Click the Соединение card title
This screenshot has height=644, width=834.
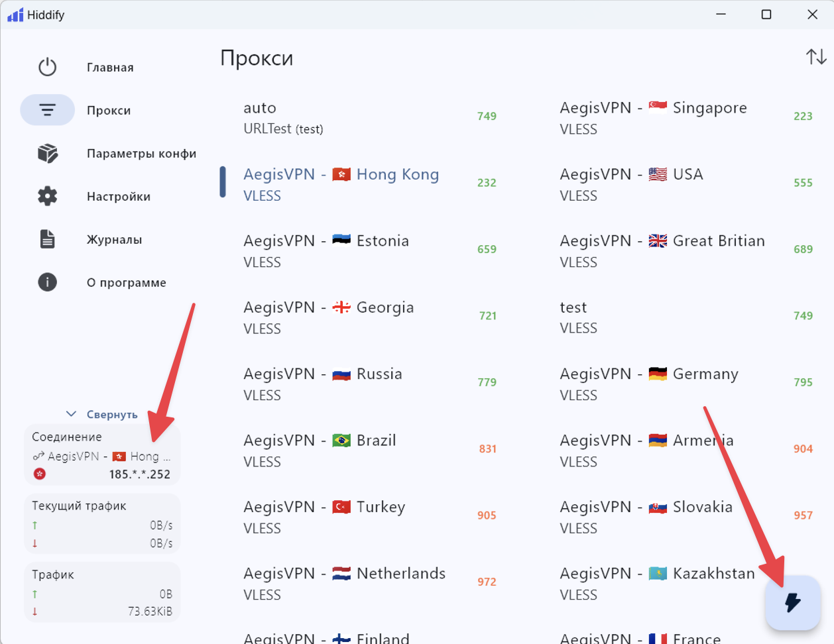pos(67,437)
